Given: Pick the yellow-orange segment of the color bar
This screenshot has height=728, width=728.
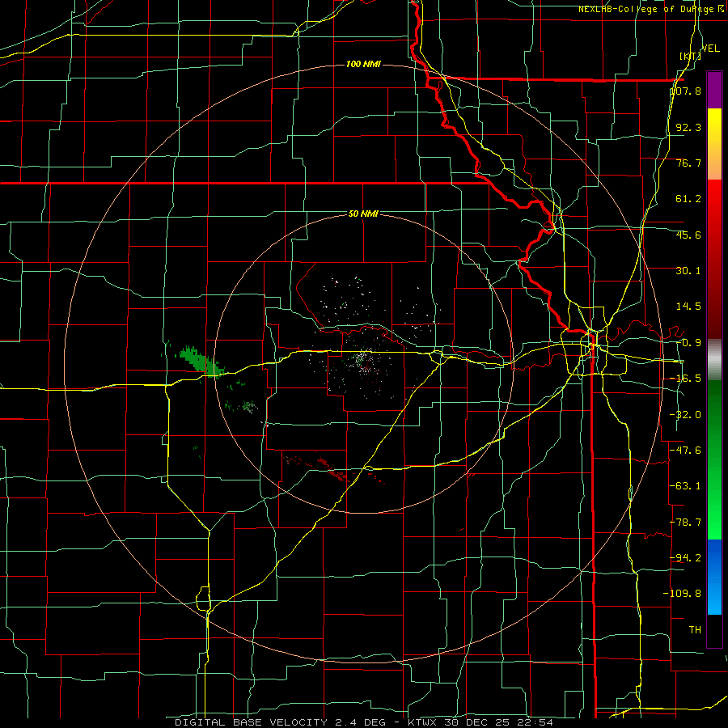Looking at the screenshot, I should coord(714,144).
